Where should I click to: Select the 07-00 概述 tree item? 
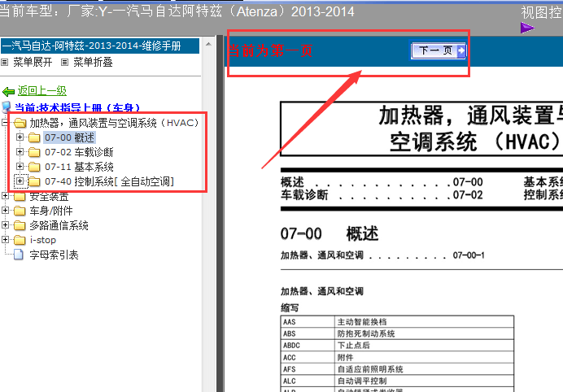point(69,137)
